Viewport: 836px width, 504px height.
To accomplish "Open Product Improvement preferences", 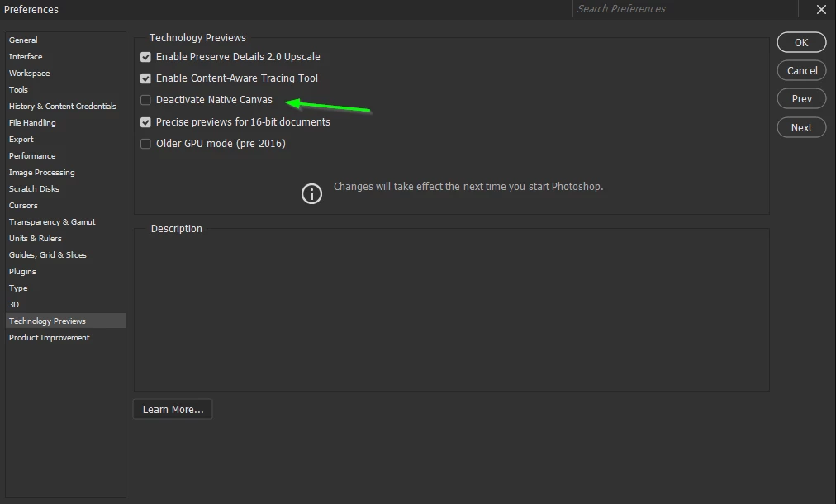I will coord(65,338).
